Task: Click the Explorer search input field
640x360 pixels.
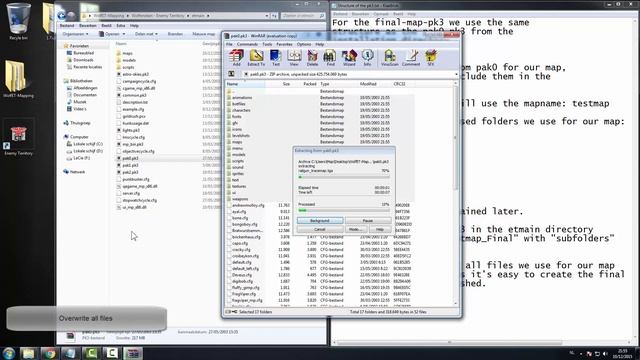Action: 303,16
